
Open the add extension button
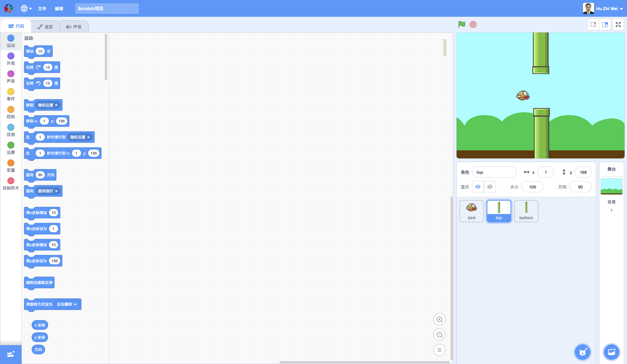point(11,354)
